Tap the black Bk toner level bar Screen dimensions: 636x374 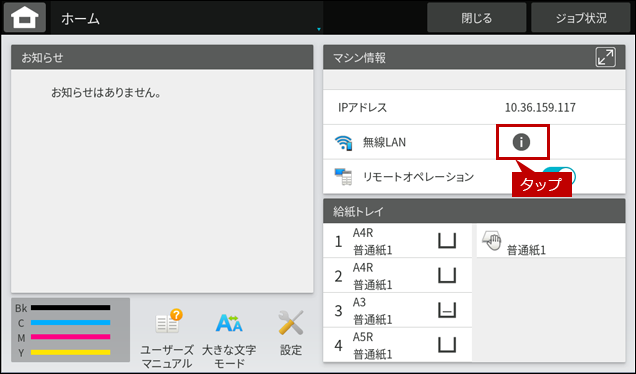[x=71, y=308]
